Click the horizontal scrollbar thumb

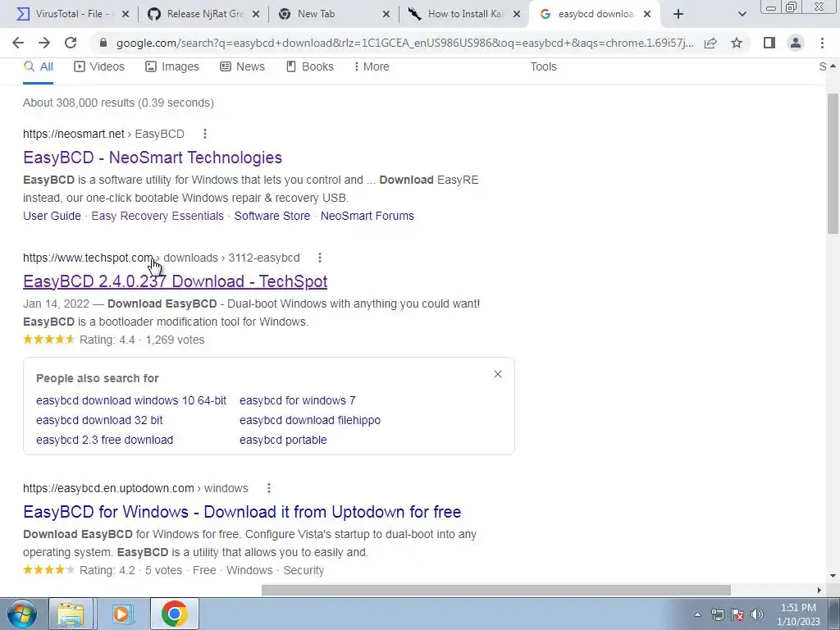click(496, 590)
